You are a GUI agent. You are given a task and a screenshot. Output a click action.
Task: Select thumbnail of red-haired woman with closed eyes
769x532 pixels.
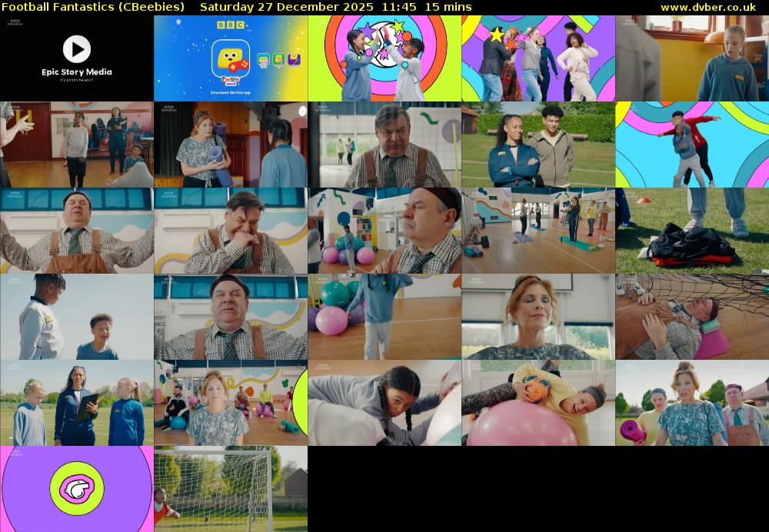538,317
